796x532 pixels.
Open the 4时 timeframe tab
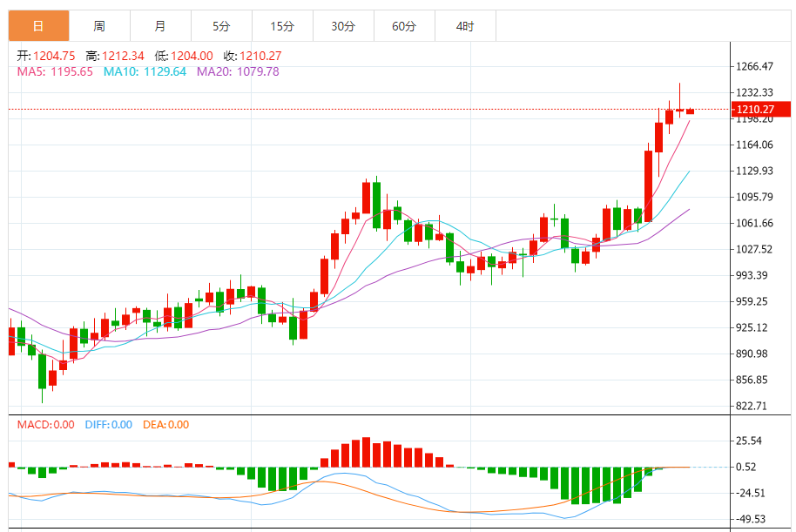coord(465,26)
